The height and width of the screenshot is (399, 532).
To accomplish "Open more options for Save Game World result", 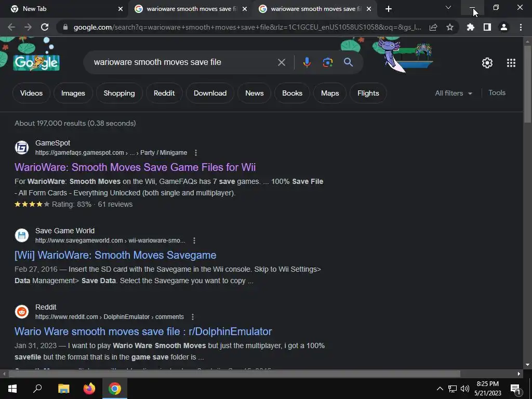I will 194,241.
